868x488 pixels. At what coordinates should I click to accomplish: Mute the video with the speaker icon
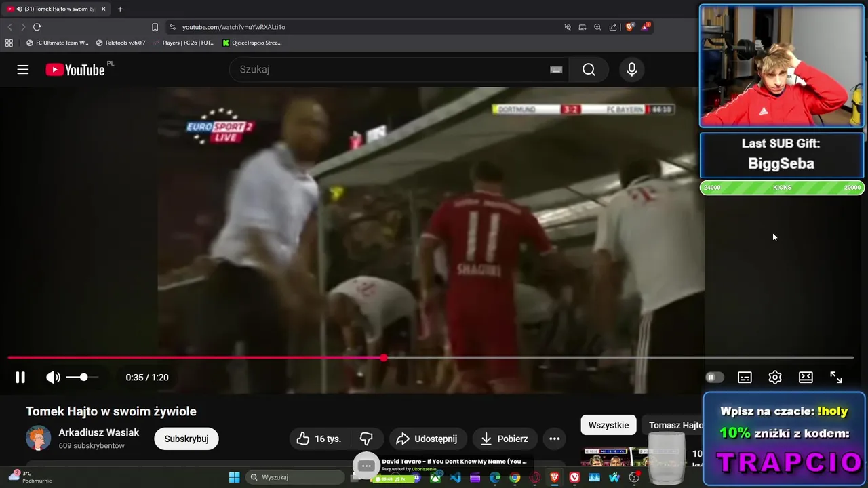click(53, 378)
